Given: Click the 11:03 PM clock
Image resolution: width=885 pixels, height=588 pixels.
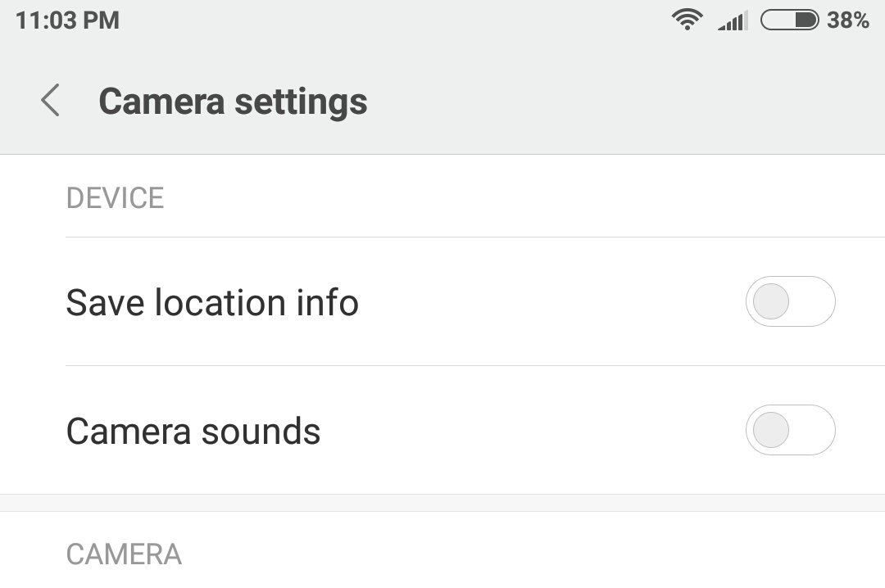Looking at the screenshot, I should pyautogui.click(x=67, y=20).
